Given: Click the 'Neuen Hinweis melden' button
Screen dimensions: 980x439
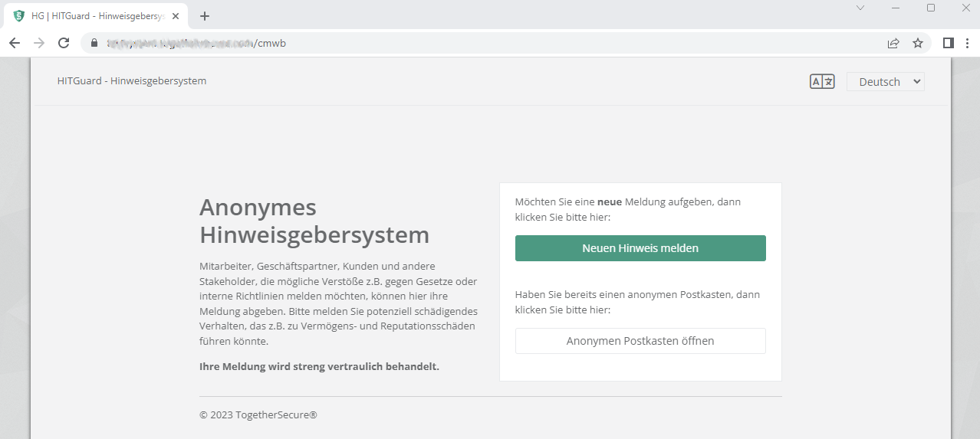Looking at the screenshot, I should click(x=640, y=248).
